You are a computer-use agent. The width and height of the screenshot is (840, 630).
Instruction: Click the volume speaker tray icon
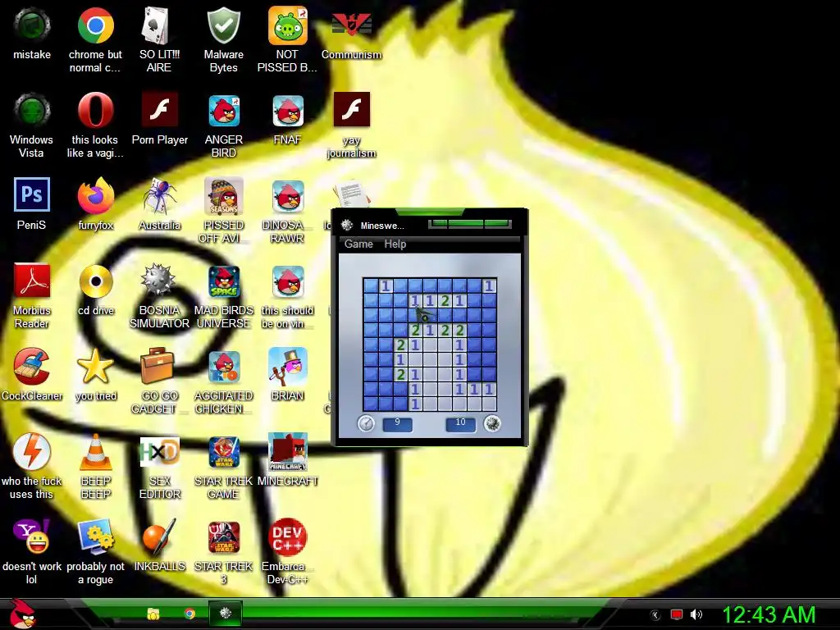coord(696,614)
